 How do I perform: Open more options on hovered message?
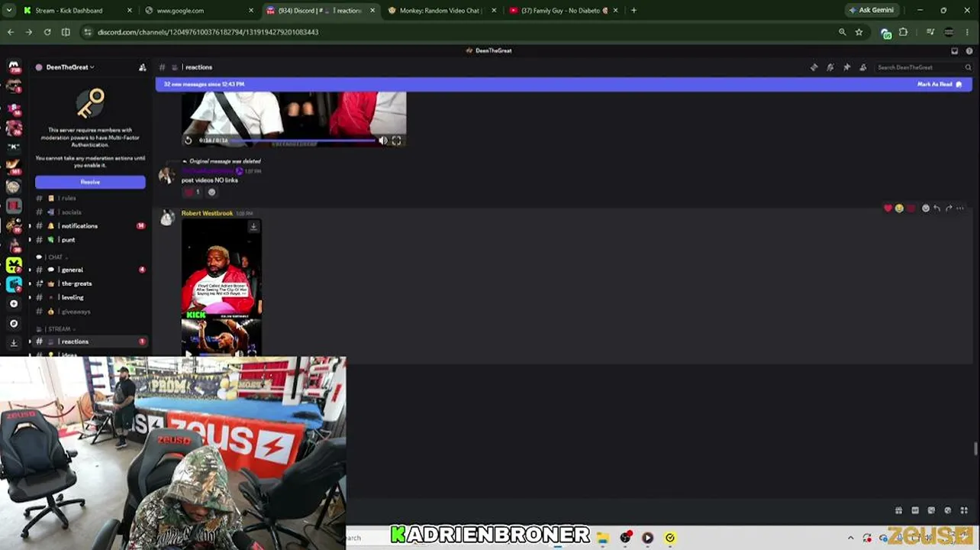pos(960,208)
